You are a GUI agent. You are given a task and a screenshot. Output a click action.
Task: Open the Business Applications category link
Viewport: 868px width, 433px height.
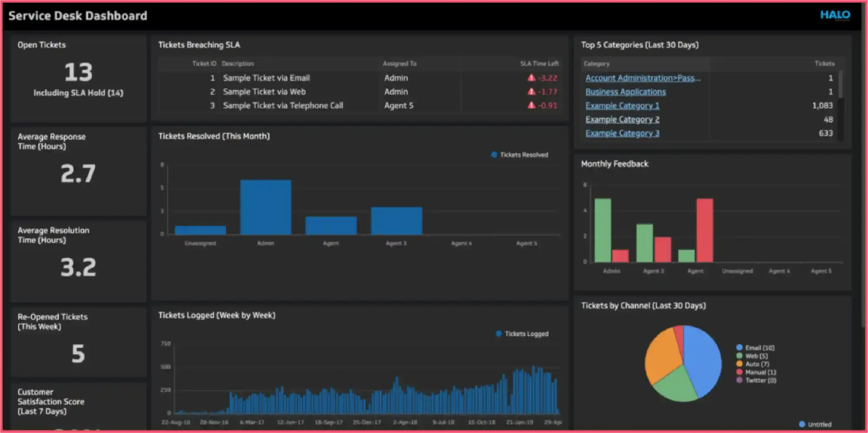point(625,92)
